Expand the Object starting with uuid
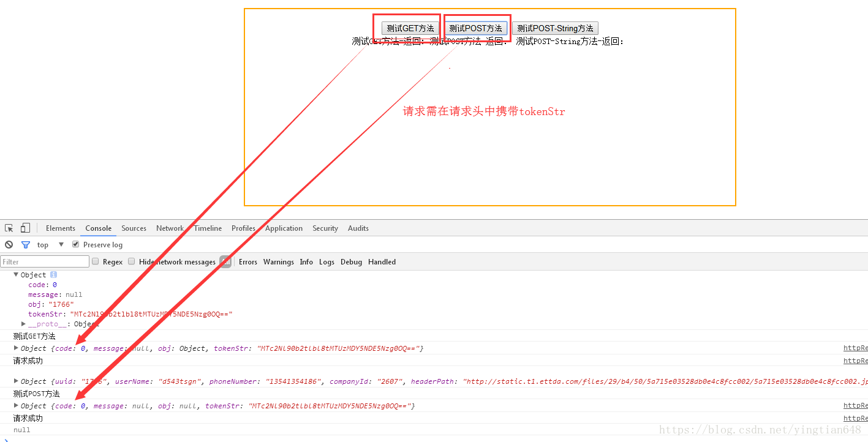The height and width of the screenshot is (442, 868). 17,381
